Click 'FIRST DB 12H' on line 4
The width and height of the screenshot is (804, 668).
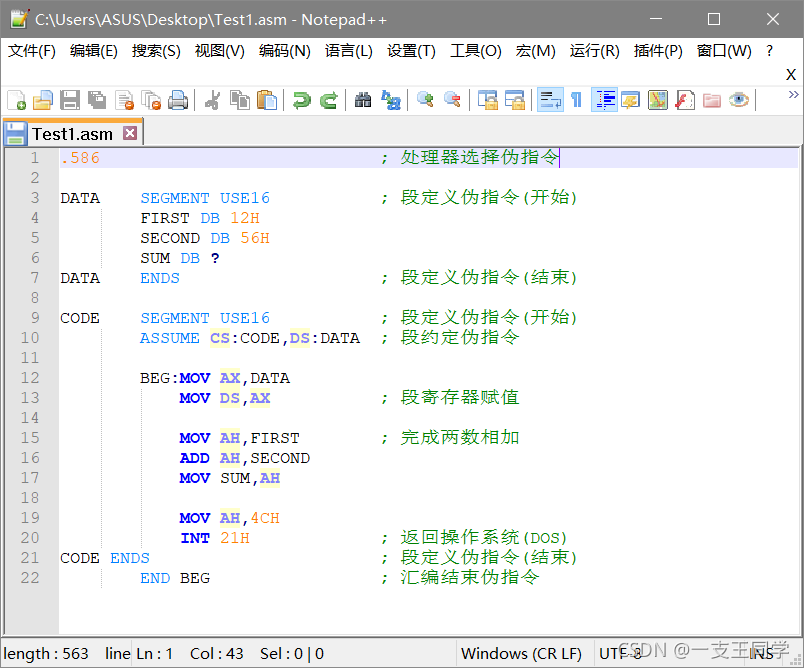200,218
